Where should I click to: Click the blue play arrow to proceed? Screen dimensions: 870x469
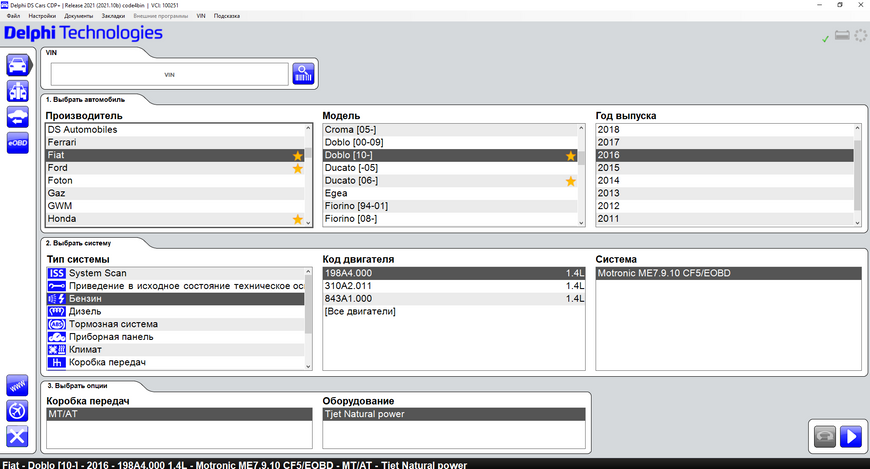[851, 436]
